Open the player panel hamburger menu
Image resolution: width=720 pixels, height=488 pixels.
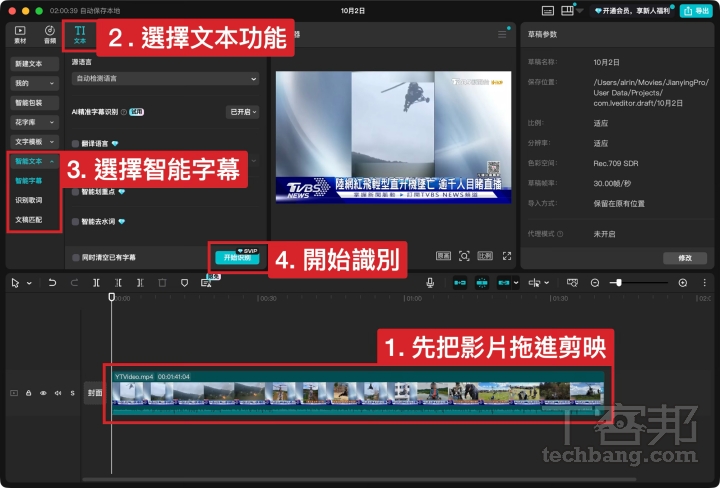click(502, 34)
